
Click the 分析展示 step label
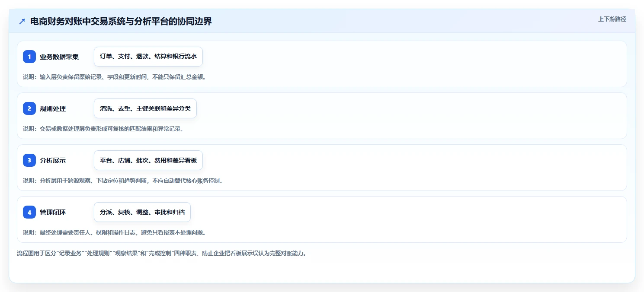tap(53, 160)
